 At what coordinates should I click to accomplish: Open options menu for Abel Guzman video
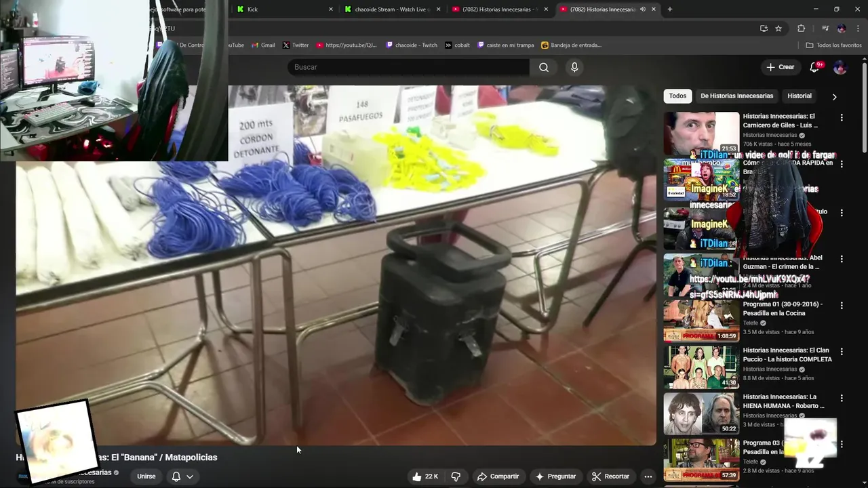coord(842,259)
